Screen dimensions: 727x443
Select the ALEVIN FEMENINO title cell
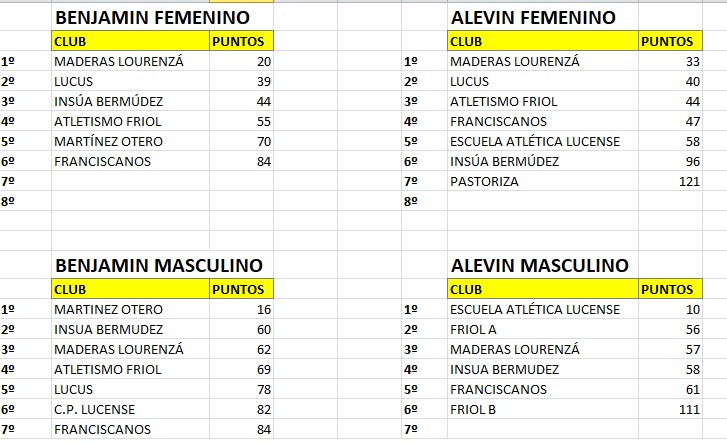click(533, 18)
